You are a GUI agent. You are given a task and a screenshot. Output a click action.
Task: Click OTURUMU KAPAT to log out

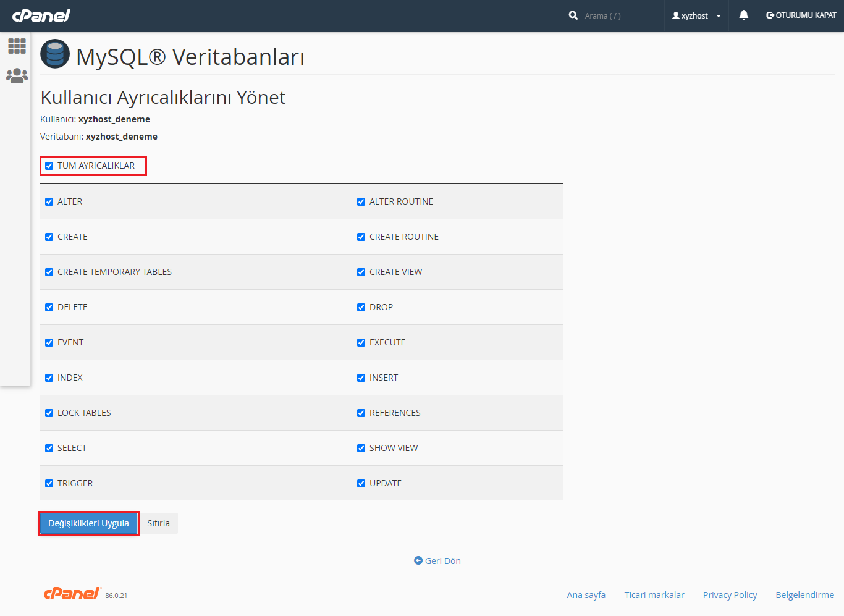[801, 15]
